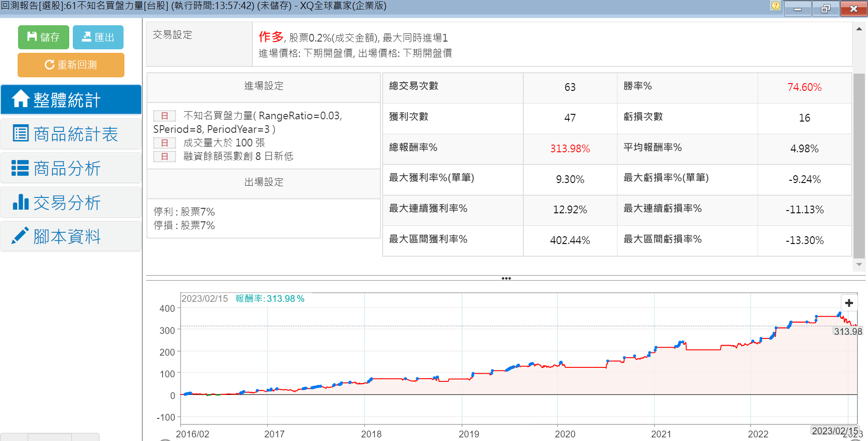
Task: Click the help question mark icon in title bar
Action: click(x=775, y=6)
